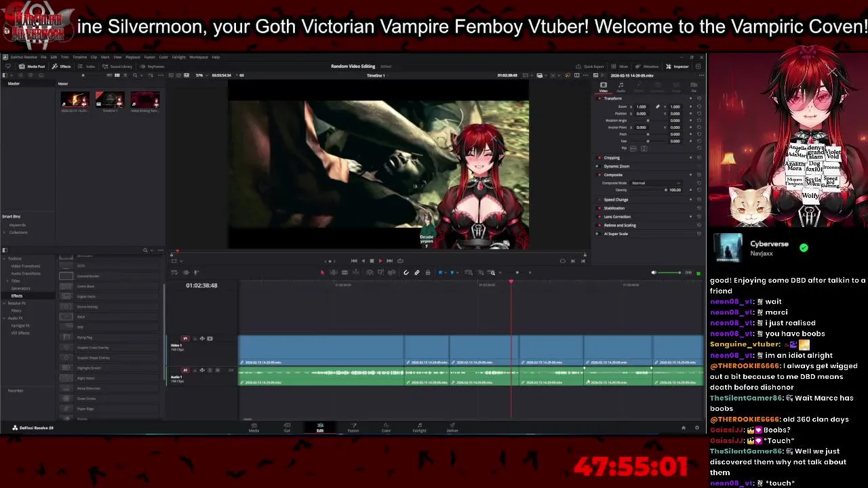Click the Quick Export button

point(590,66)
